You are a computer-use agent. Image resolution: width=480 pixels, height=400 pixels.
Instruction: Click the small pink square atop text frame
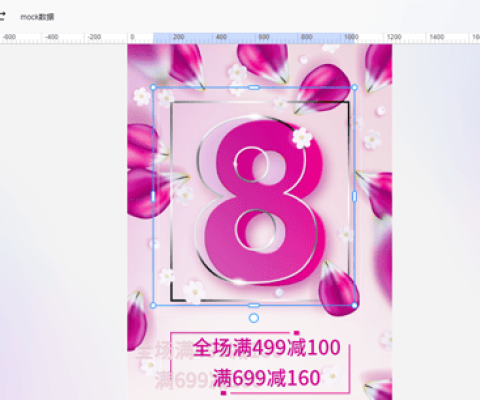(x=296, y=333)
